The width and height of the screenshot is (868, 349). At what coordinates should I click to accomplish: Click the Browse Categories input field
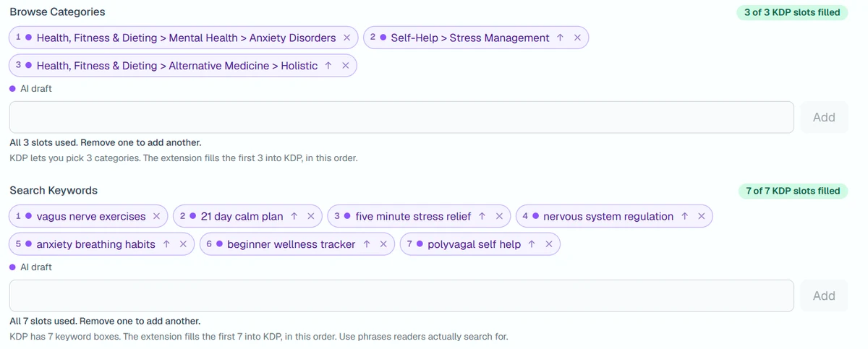pyautogui.click(x=401, y=117)
